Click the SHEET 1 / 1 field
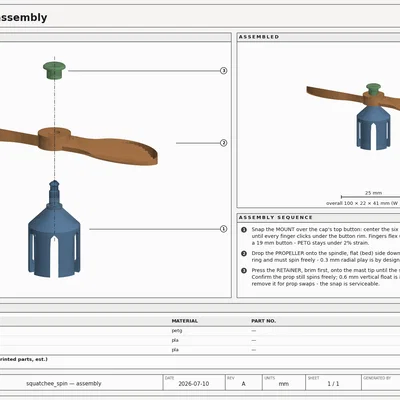Screen dimensions: 400x400 [x=333, y=384]
